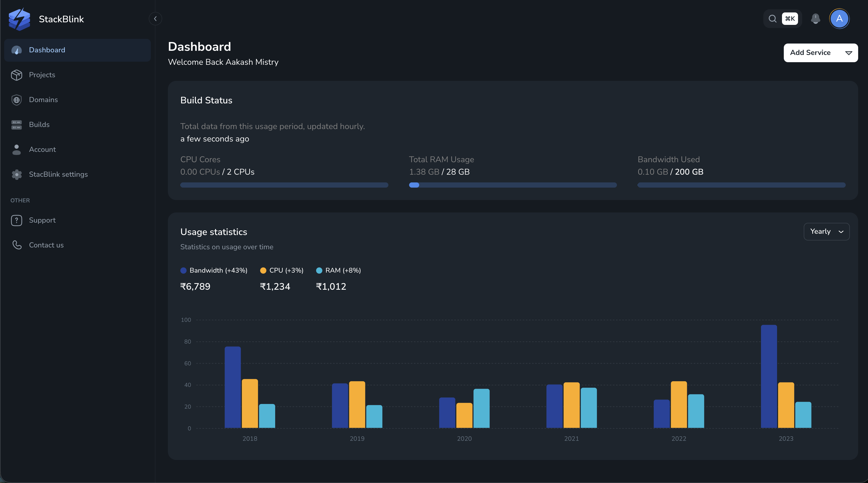Select Dashboard in the sidebar

click(x=47, y=50)
